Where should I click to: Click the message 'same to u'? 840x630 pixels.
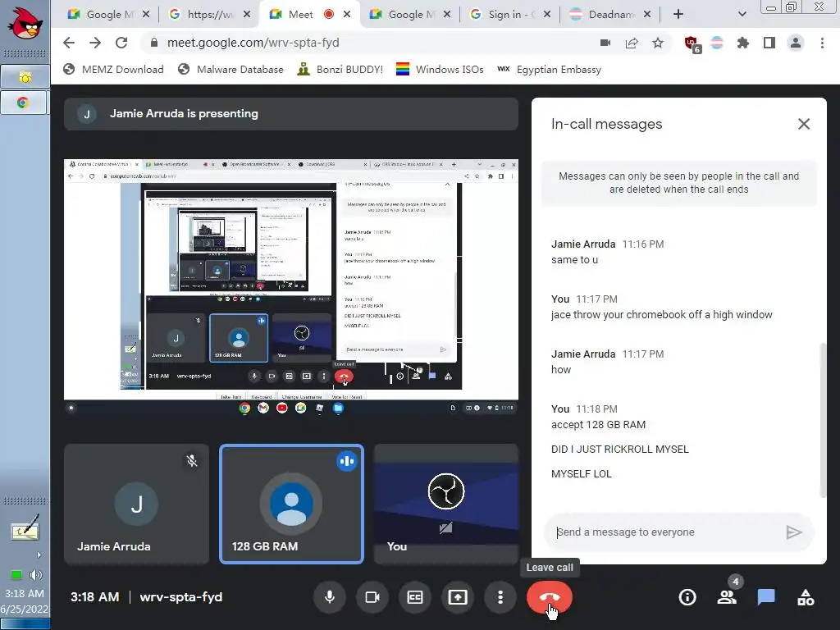pos(575,260)
